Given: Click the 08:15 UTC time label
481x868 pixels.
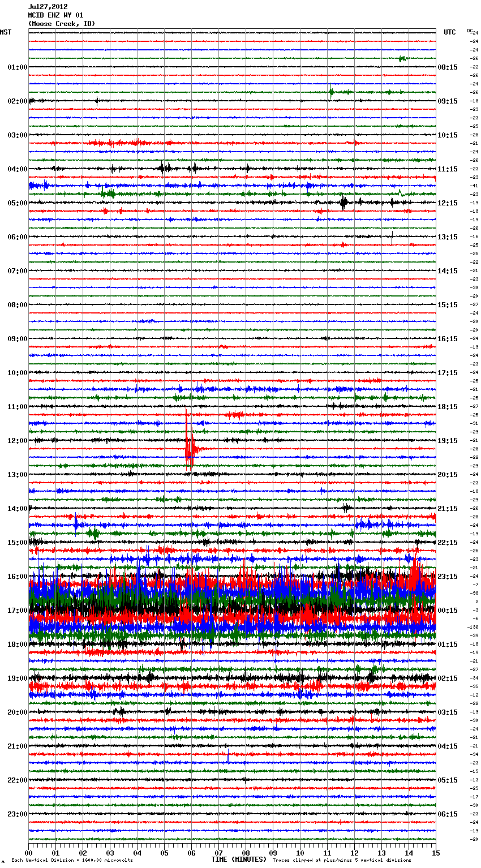Looking at the screenshot, I should [x=448, y=67].
